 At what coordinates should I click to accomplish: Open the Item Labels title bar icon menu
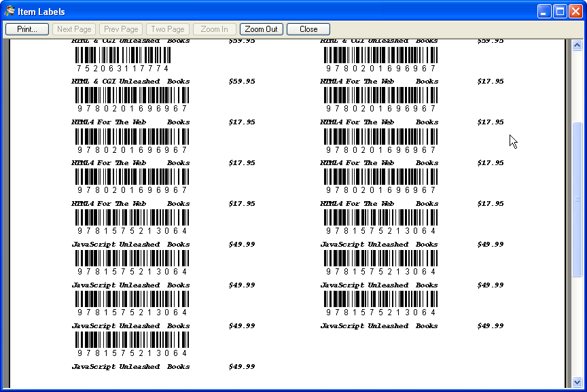tap(10, 12)
